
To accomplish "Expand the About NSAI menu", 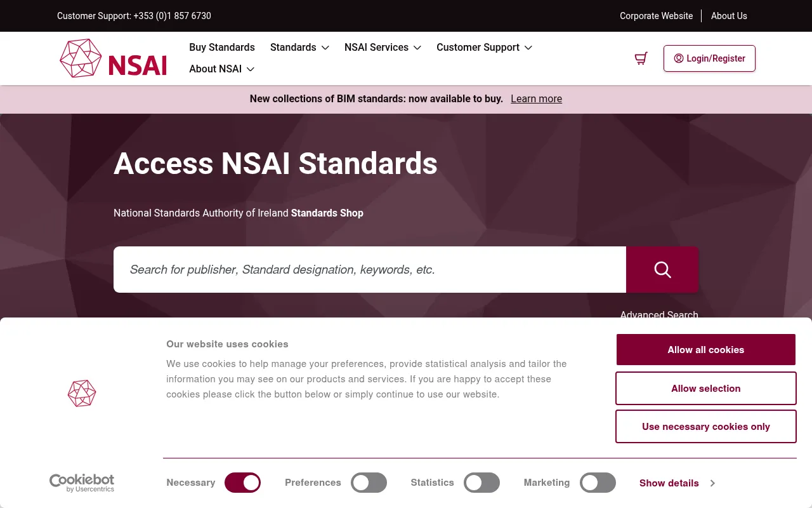I will pos(221,69).
